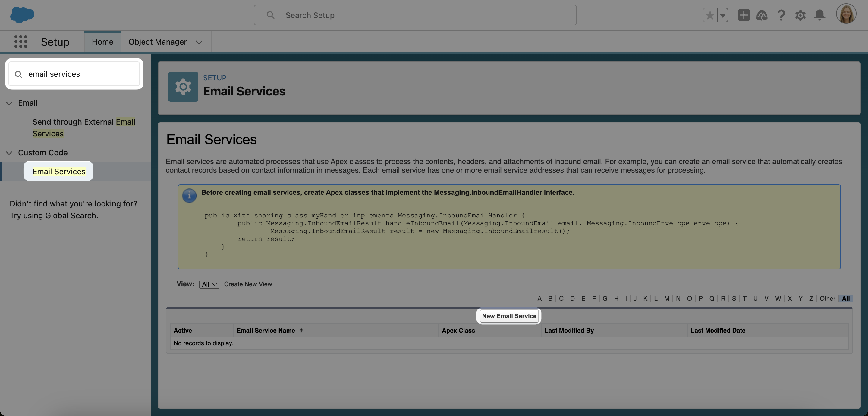
Task: Click the settings gear icon in header
Action: (800, 15)
